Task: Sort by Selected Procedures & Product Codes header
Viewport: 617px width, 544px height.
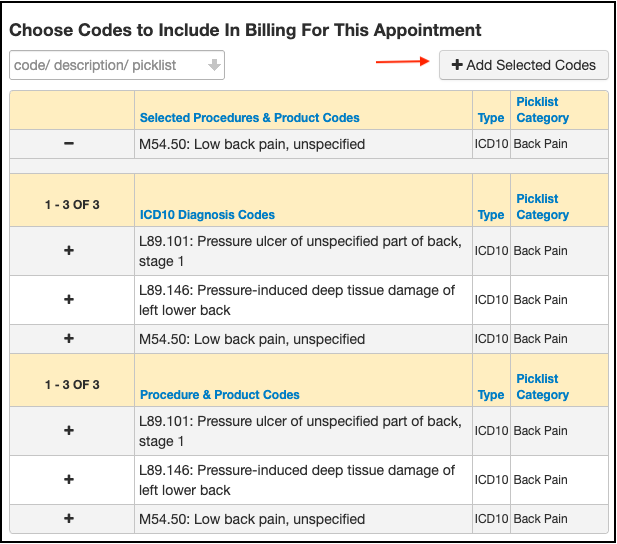Action: (249, 118)
